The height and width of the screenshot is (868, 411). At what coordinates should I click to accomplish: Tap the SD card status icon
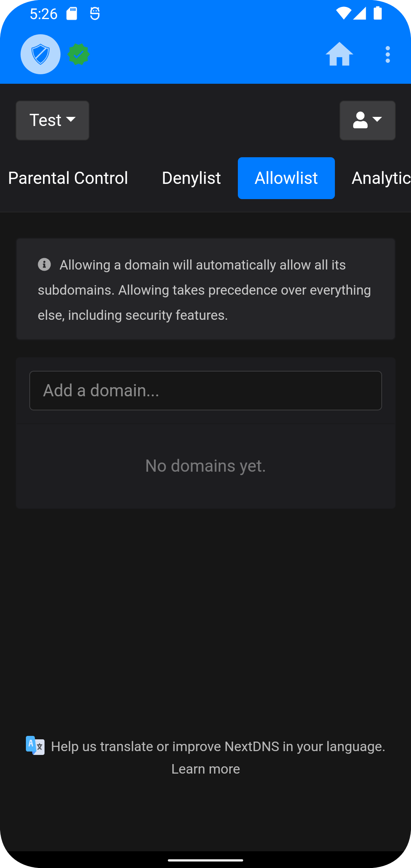[x=72, y=14]
